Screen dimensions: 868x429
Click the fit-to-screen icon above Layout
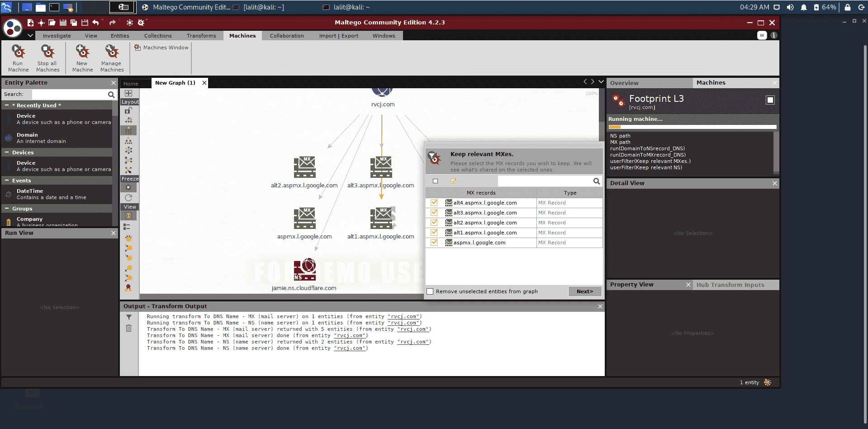[x=128, y=93]
